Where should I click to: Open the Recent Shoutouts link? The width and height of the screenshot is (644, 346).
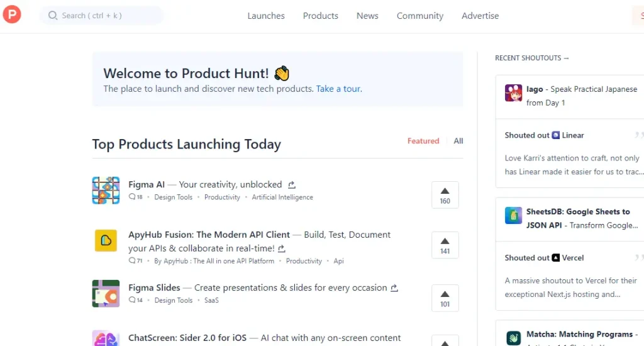coord(531,58)
